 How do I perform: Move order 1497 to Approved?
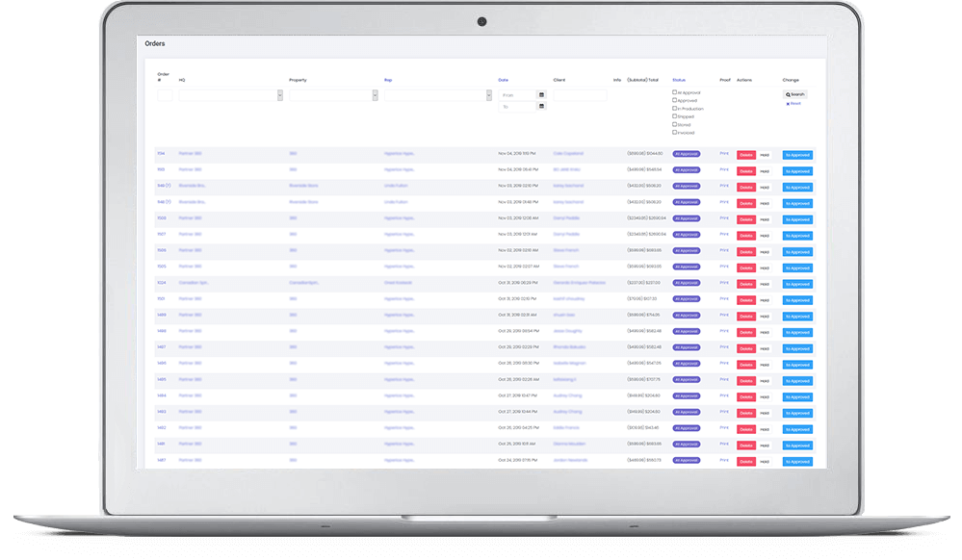pyautogui.click(x=797, y=348)
